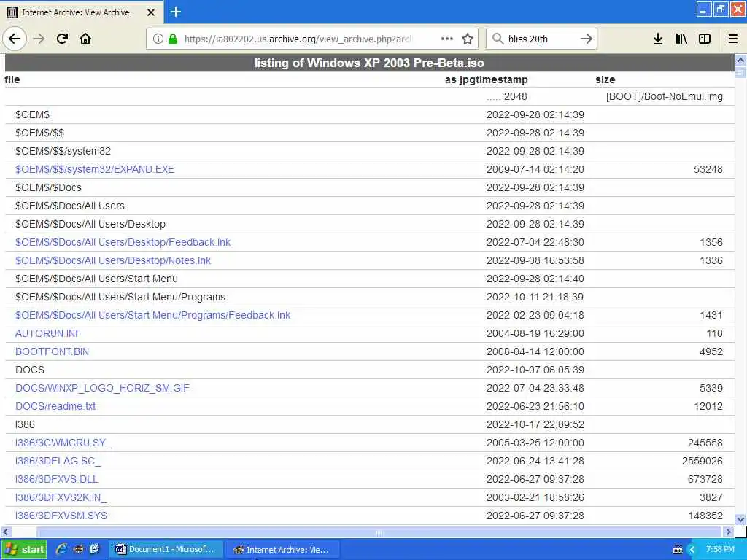The image size is (747, 560).
Task: Click Internet Archive taskbar button
Action: (x=282, y=550)
